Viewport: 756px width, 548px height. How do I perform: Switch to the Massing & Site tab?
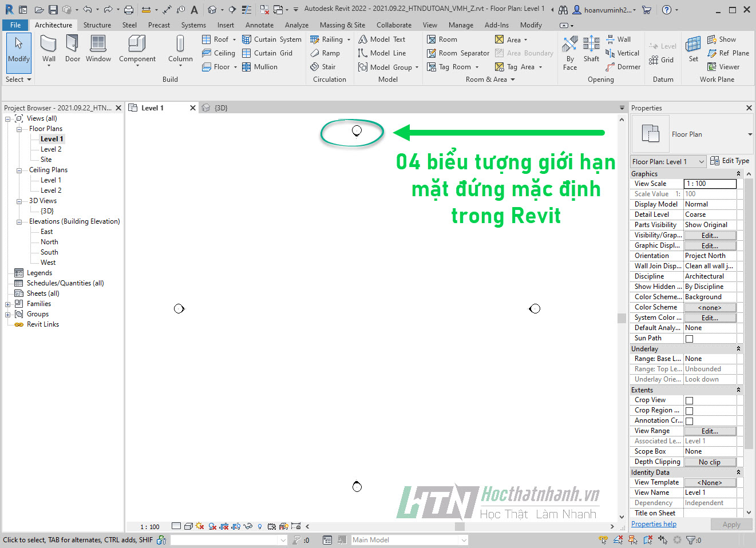click(x=342, y=25)
